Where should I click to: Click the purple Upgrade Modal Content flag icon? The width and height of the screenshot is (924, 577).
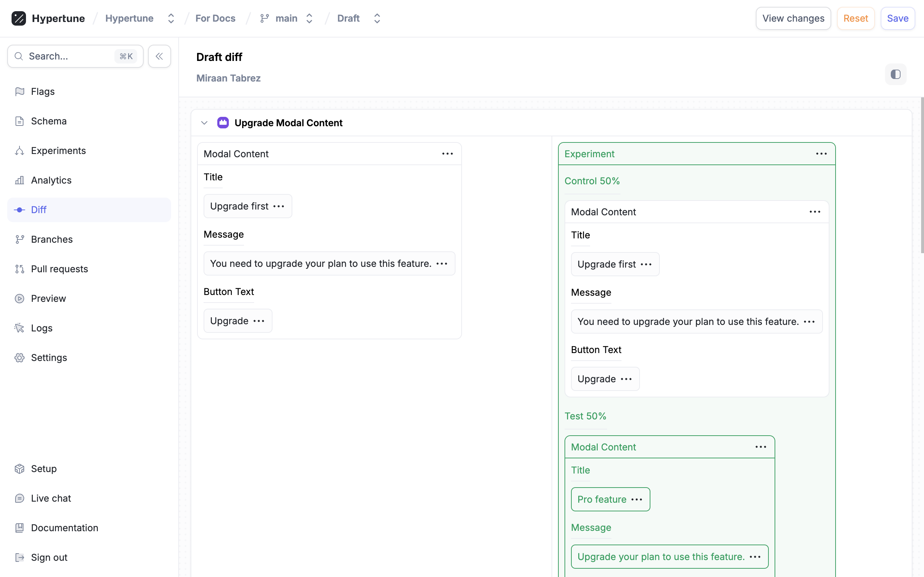(223, 123)
